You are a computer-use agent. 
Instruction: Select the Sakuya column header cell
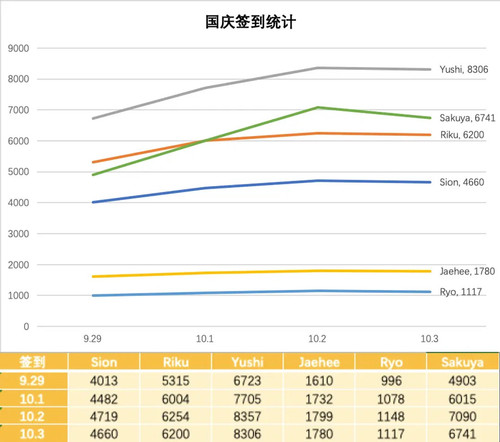pos(463,362)
